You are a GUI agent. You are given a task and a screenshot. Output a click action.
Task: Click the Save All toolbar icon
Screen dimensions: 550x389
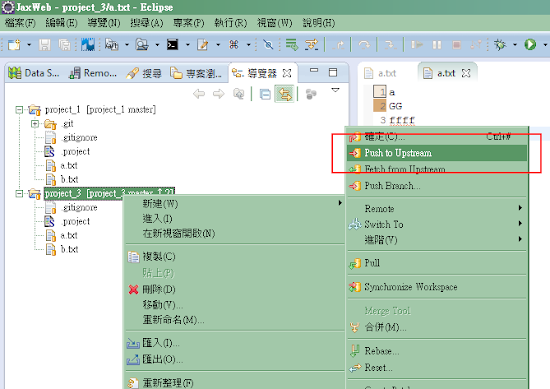65,45
